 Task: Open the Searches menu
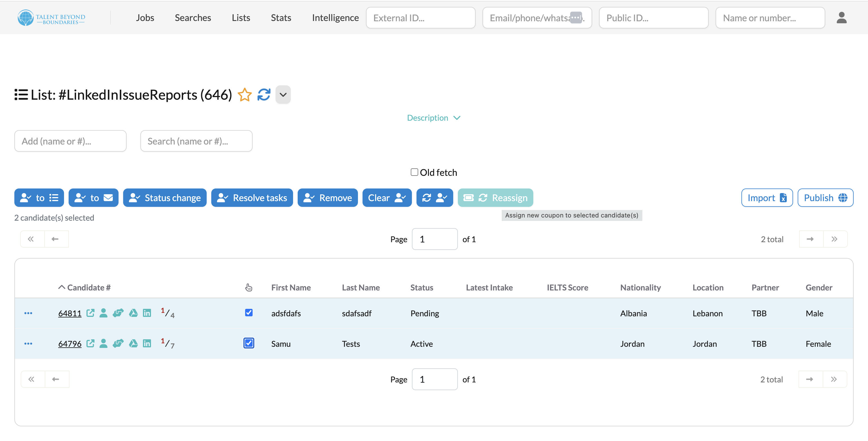[x=193, y=18]
